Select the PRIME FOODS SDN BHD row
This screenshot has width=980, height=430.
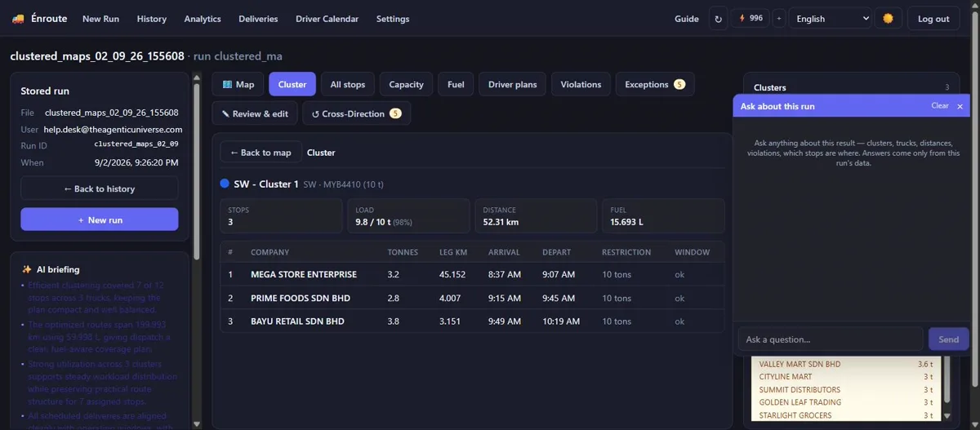click(x=472, y=298)
